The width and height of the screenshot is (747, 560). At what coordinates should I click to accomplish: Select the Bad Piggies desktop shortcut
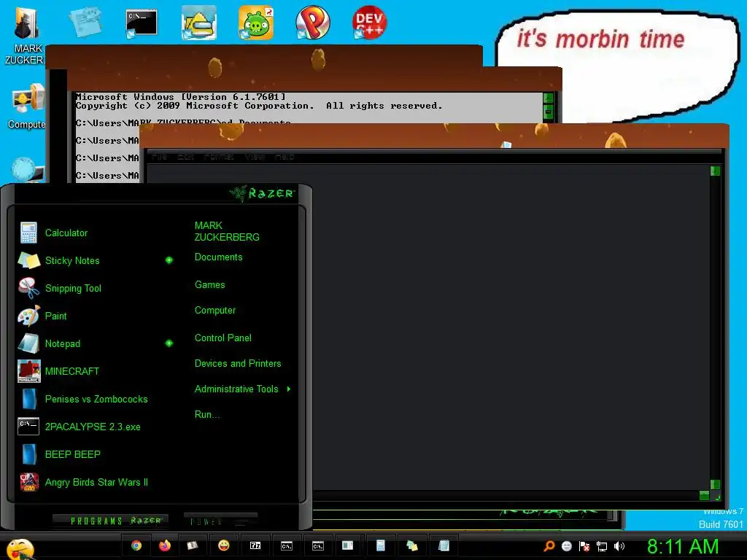pyautogui.click(x=256, y=23)
